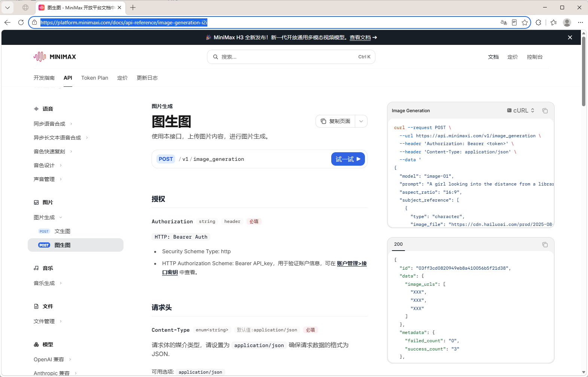The height and width of the screenshot is (377, 588).
Task: Click the MiniMax logo
Action: point(55,57)
